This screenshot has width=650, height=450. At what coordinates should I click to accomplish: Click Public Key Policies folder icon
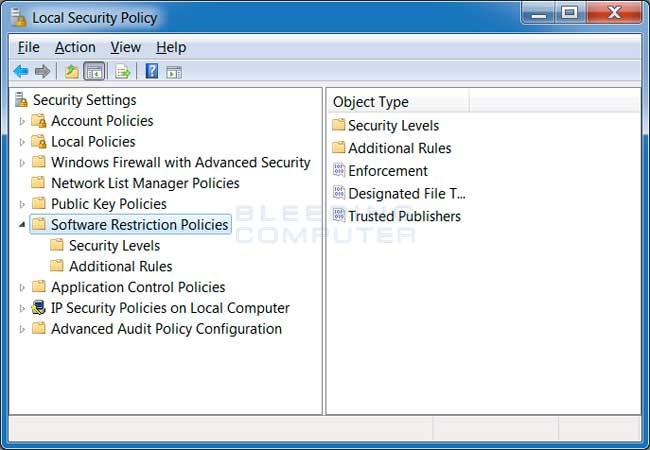[x=39, y=203]
